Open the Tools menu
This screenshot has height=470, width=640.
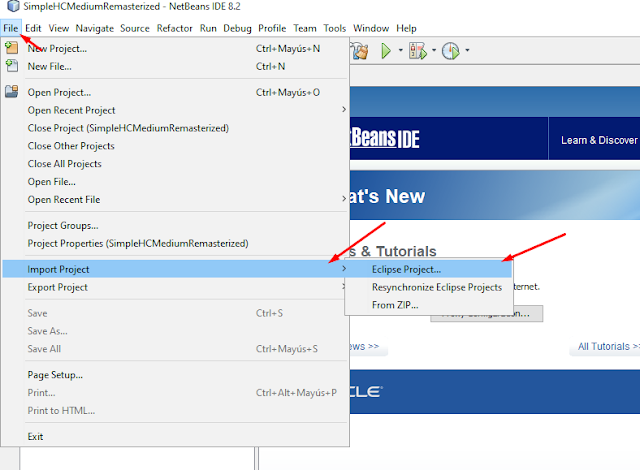pyautogui.click(x=335, y=28)
